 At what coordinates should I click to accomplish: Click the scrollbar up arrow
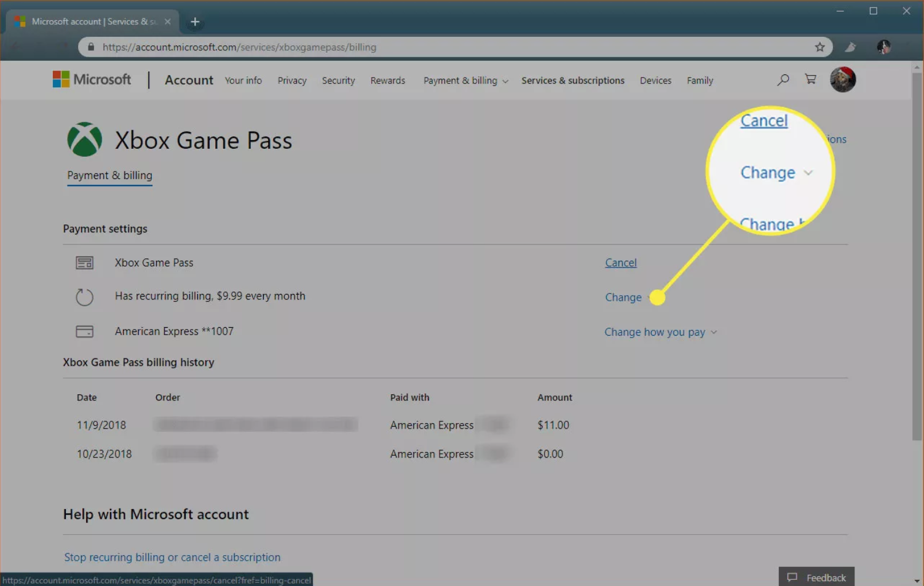point(917,66)
